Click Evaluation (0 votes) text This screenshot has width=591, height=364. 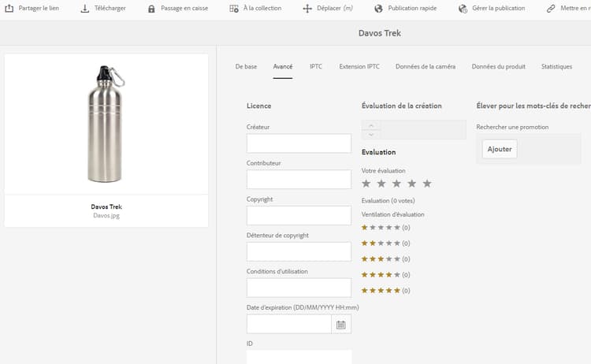[x=388, y=201]
